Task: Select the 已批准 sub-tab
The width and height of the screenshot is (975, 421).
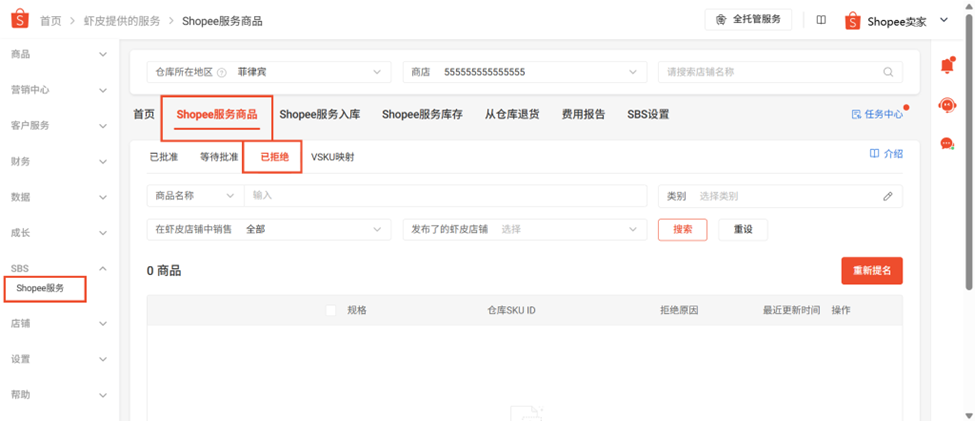Action: coord(164,157)
